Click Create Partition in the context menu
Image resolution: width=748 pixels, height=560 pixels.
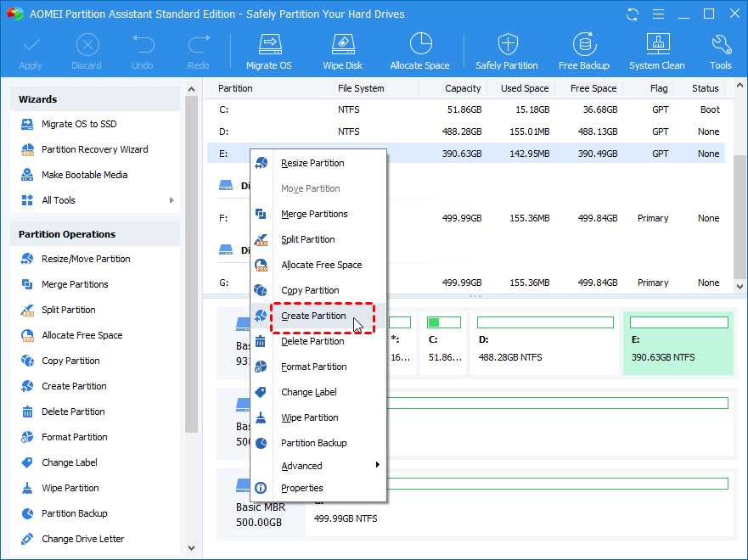(318, 316)
